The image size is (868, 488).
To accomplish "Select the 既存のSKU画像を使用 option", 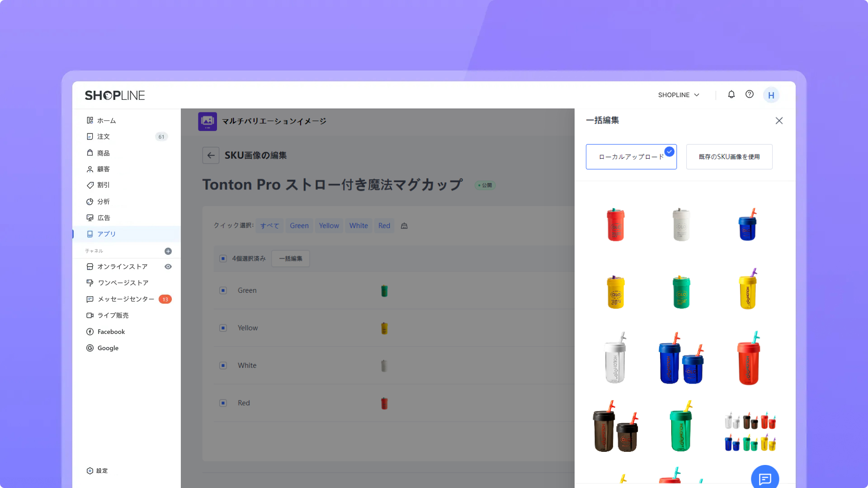I will click(729, 157).
